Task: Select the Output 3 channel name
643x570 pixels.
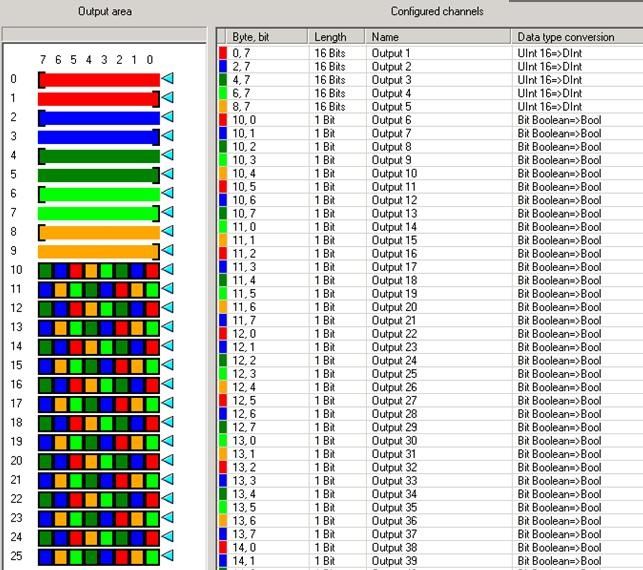Action: (391, 80)
